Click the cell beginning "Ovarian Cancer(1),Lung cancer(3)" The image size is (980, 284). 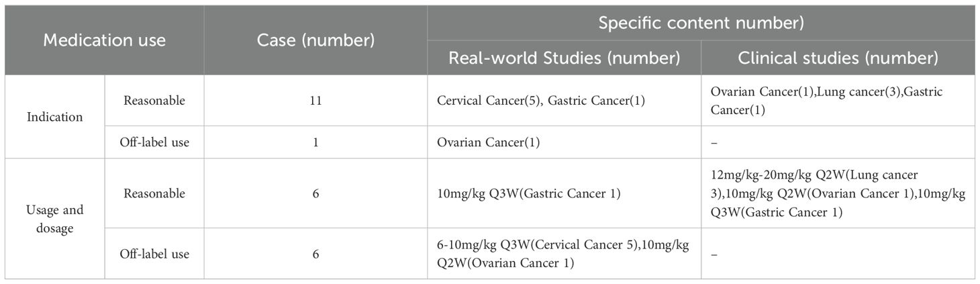pyautogui.click(x=827, y=100)
